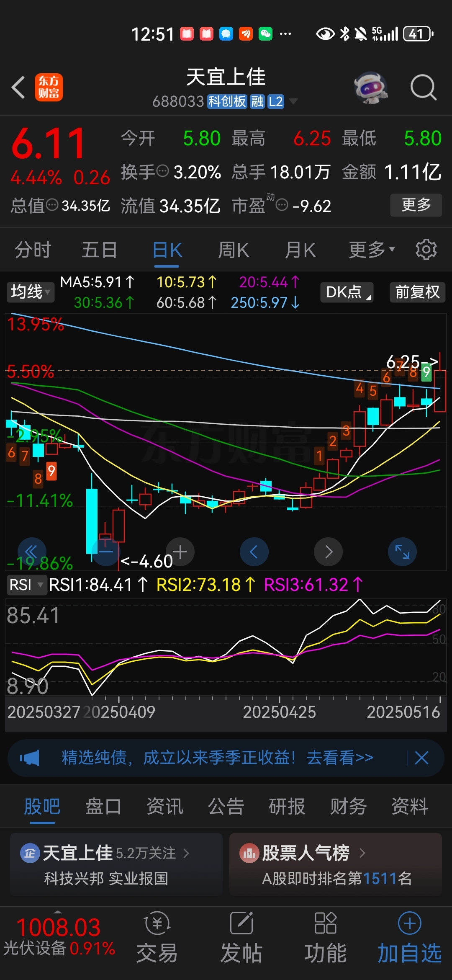Image resolution: width=452 pixels, height=980 pixels.
Task: Tap A股即时排名第1511名 text
Action: coord(337,878)
